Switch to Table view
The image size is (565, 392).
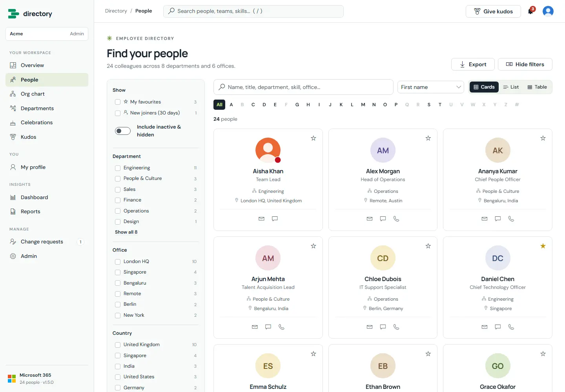537,87
